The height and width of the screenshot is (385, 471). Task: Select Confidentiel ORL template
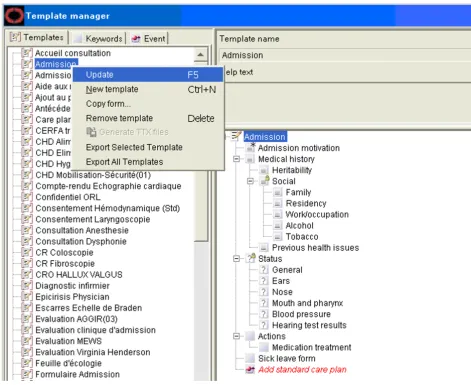pyautogui.click(x=68, y=197)
